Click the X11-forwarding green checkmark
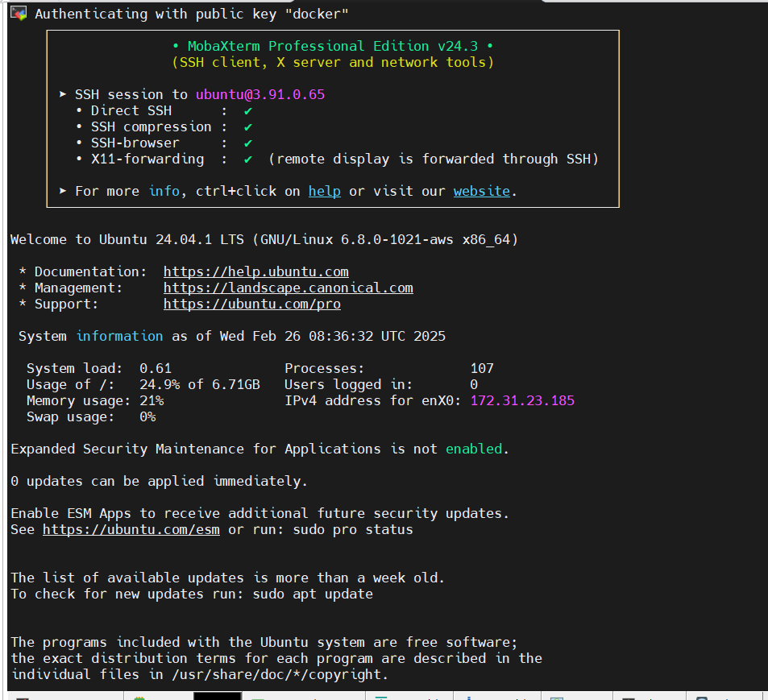This screenshot has height=700, width=768. coord(248,159)
